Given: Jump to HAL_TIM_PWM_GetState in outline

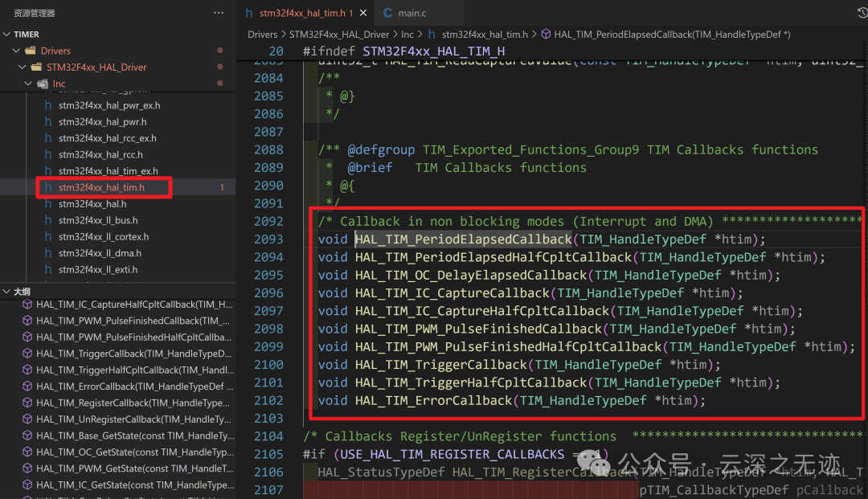Looking at the screenshot, I should 134,468.
